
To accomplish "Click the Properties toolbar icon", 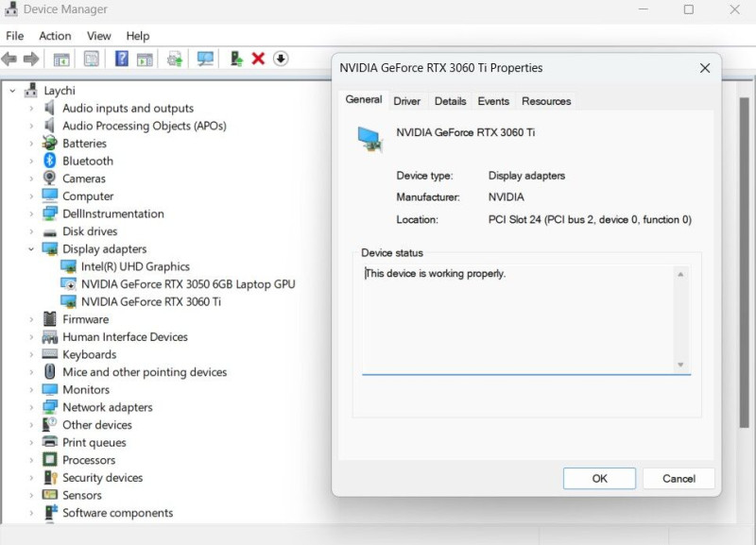I will [91, 59].
